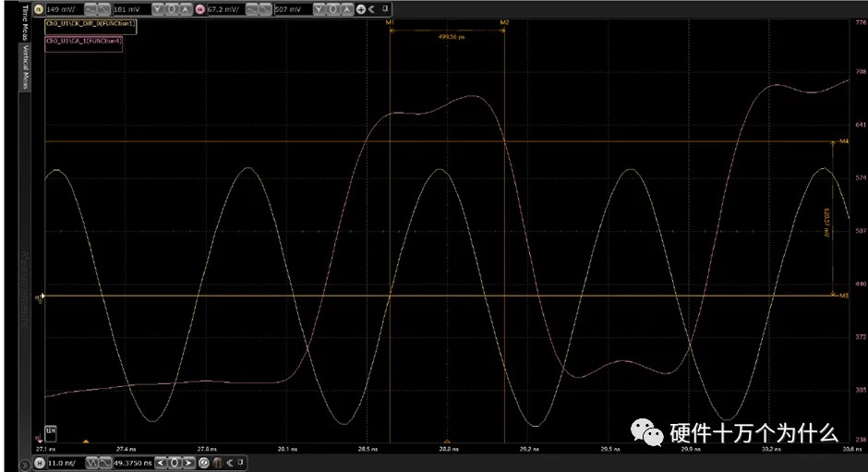
Task: Select the M2 vertical marker label
Action: (504, 21)
